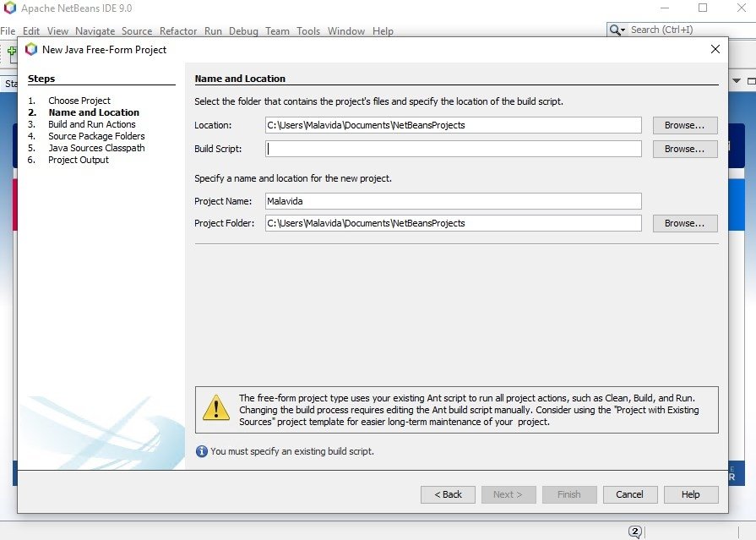756x540 pixels.
Task: Click 'Specify a name and location for the new project.'
Action: 293,178
